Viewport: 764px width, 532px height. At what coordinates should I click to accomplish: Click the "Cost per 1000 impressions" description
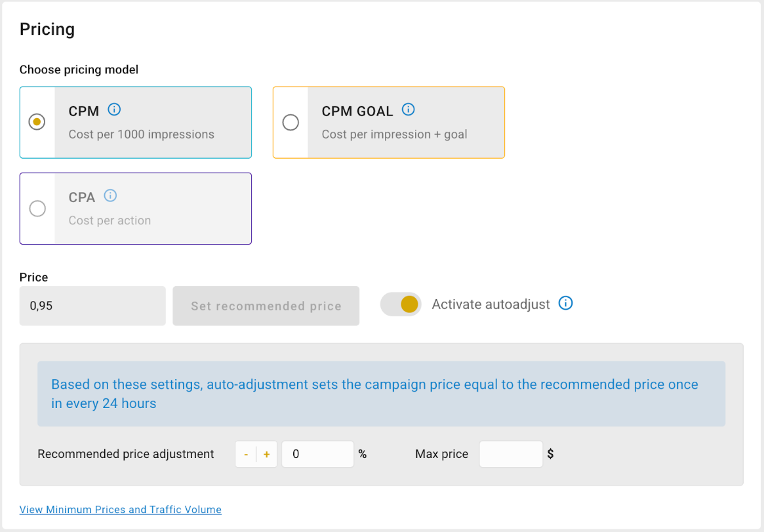tap(142, 134)
